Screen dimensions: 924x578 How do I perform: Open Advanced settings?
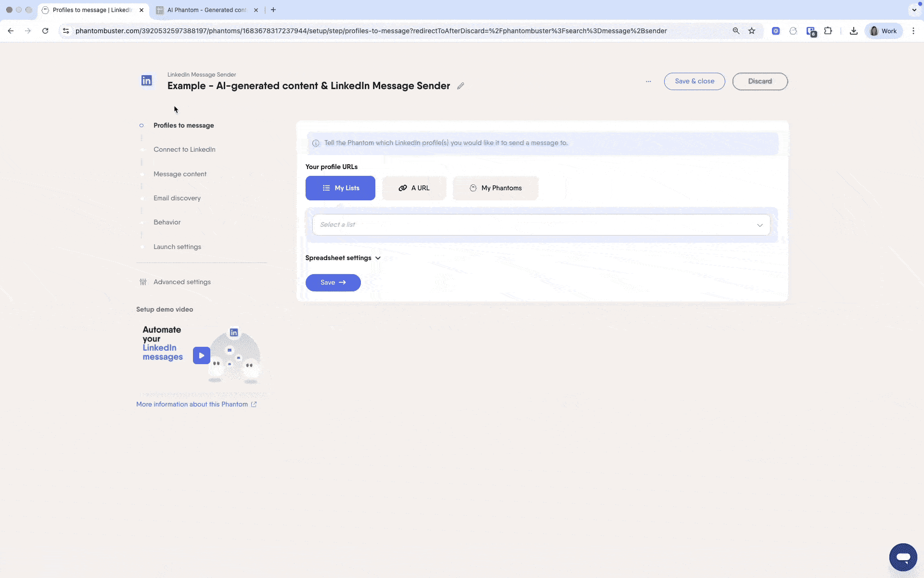point(182,282)
